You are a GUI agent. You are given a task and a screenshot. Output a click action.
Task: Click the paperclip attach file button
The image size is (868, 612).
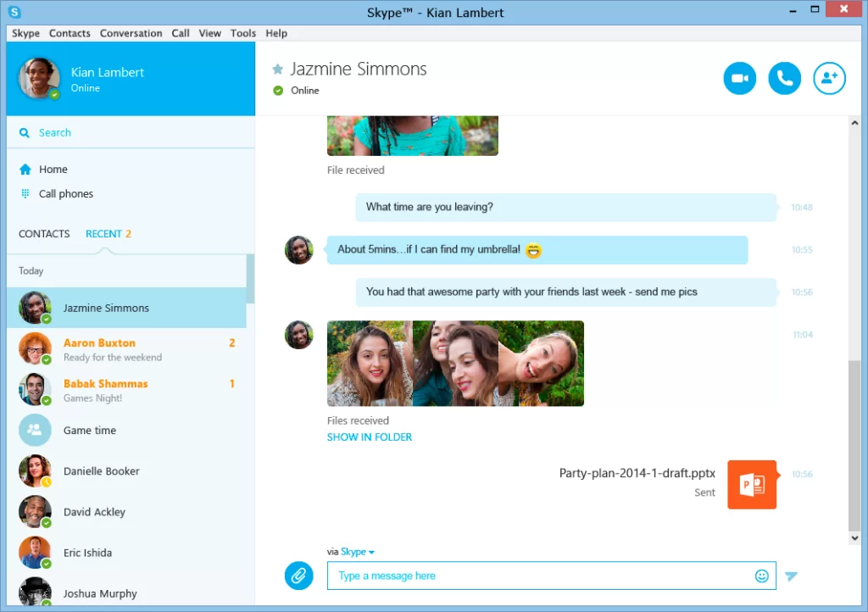(x=298, y=576)
